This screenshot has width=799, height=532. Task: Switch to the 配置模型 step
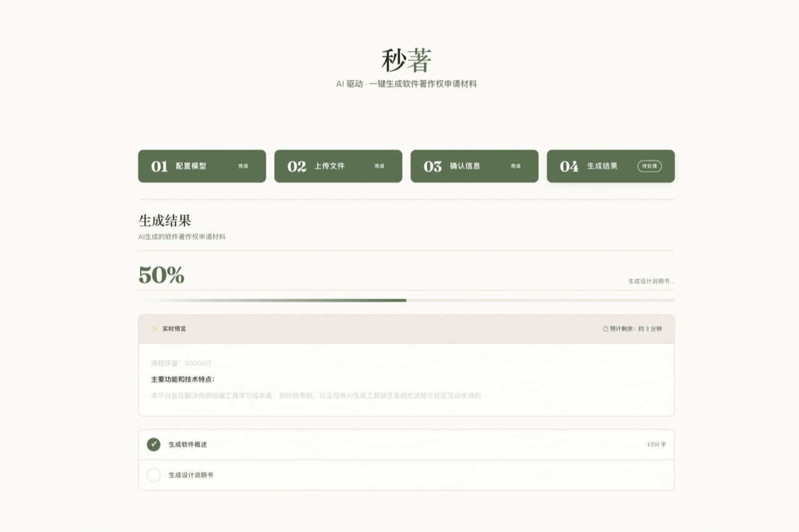tap(202, 166)
